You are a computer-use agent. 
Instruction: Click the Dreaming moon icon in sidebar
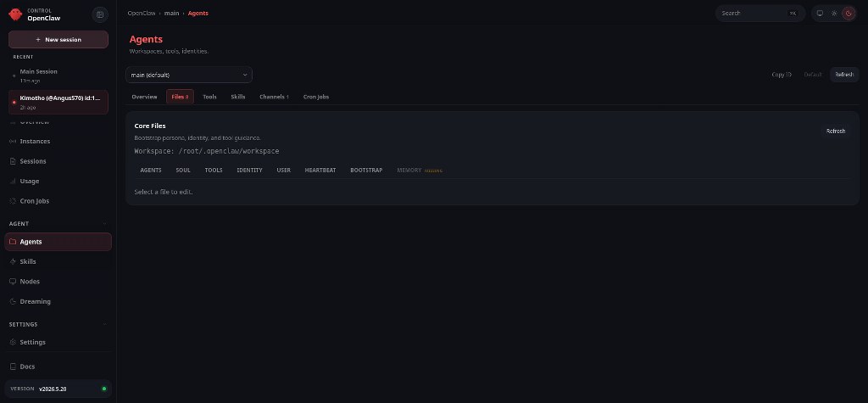pyautogui.click(x=13, y=301)
